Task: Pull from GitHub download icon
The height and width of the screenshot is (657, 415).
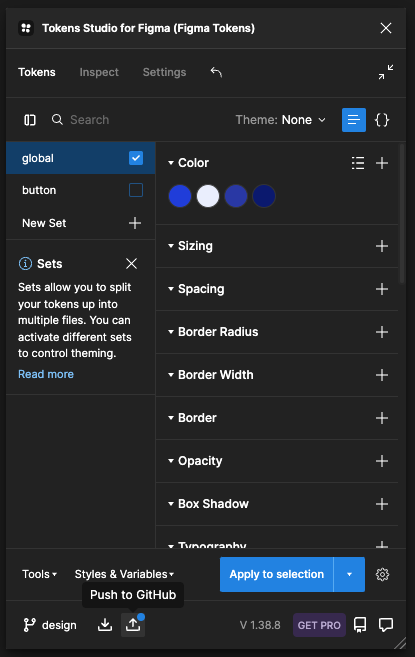Action: (x=105, y=625)
